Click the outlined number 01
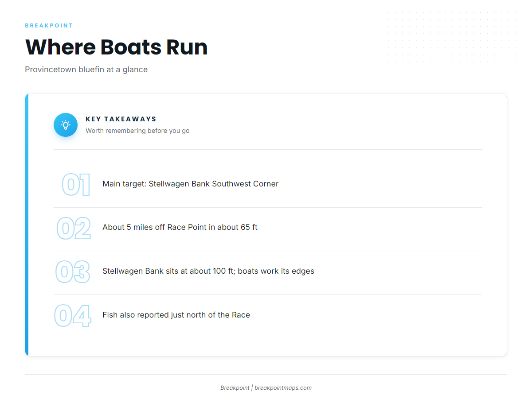The height and width of the screenshot is (403, 532). tap(76, 185)
